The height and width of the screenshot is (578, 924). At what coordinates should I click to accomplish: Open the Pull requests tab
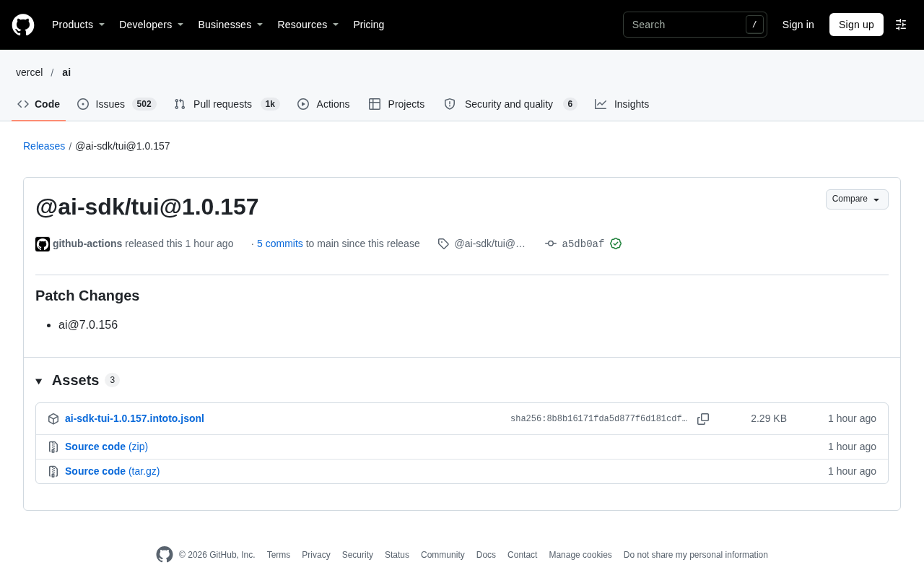pos(227,104)
